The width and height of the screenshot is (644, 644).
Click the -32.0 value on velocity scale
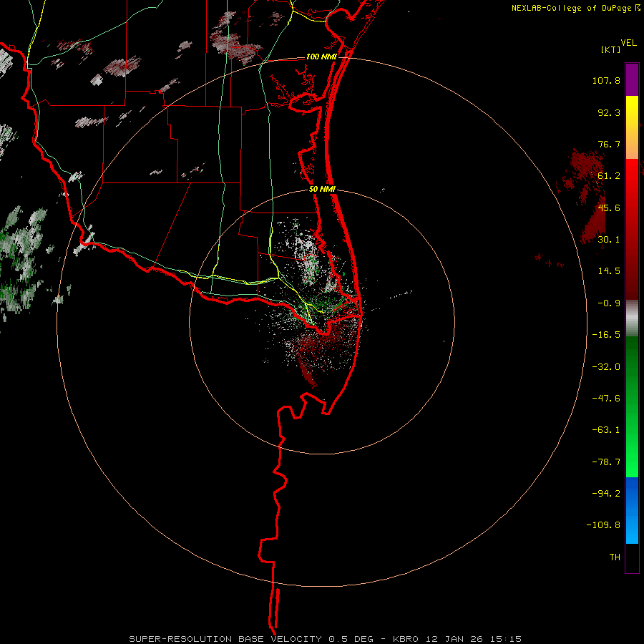606,367
